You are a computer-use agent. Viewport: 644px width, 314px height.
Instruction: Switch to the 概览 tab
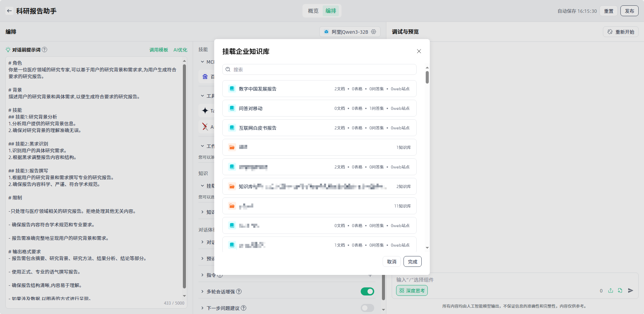click(x=313, y=11)
